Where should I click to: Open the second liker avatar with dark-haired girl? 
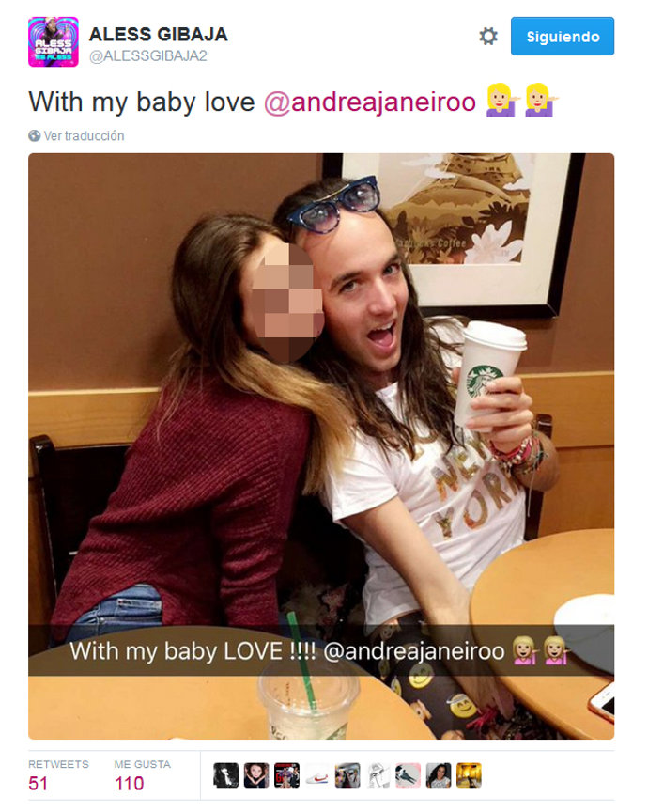pos(256,775)
